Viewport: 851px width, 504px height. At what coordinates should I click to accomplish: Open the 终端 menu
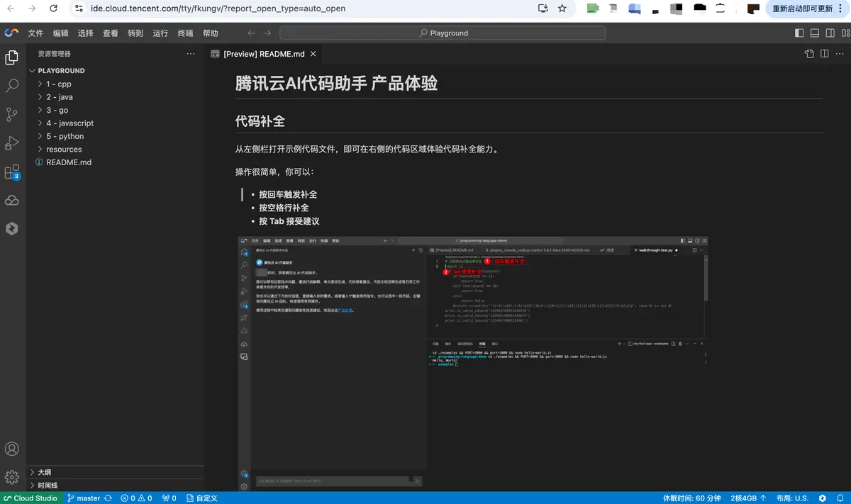click(x=185, y=33)
